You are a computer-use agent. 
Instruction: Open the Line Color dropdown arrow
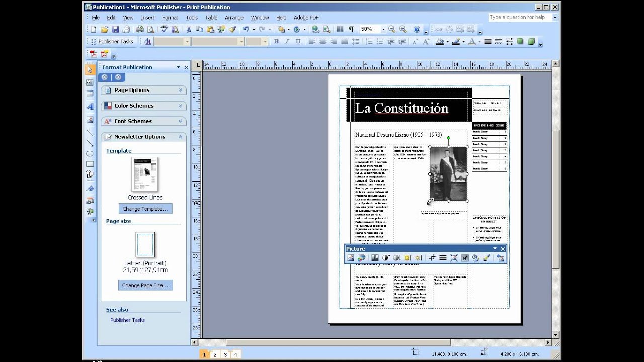coord(463,42)
